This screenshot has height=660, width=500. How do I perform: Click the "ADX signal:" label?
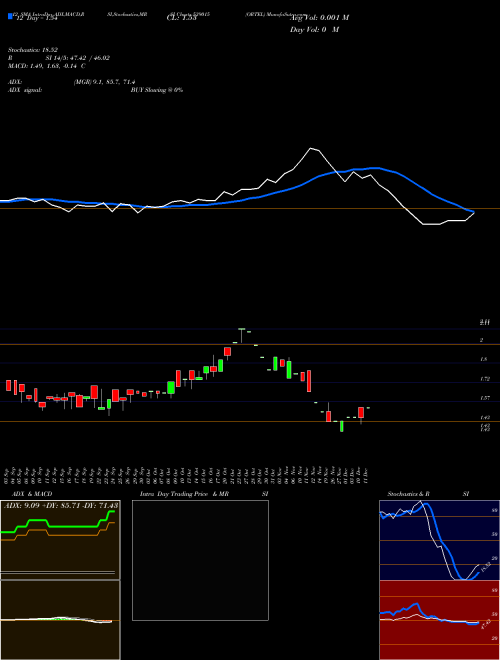(25, 90)
